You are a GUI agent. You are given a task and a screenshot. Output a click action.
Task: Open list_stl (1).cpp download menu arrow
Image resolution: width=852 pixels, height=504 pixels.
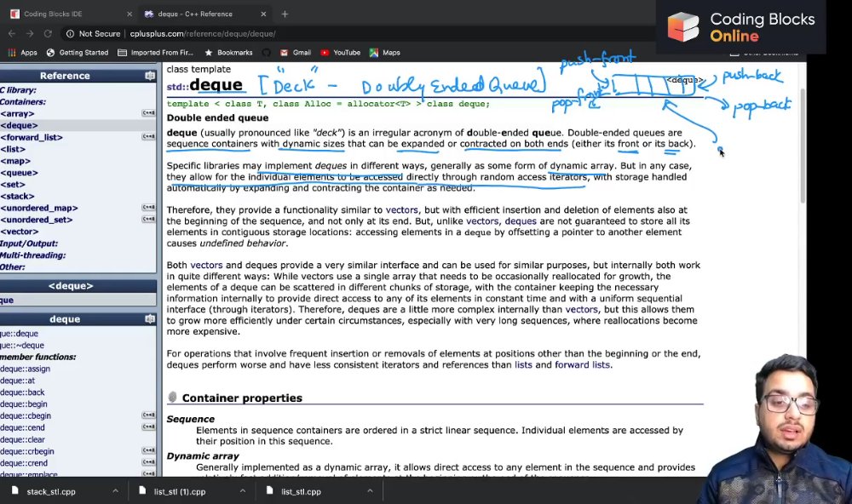[242, 491]
